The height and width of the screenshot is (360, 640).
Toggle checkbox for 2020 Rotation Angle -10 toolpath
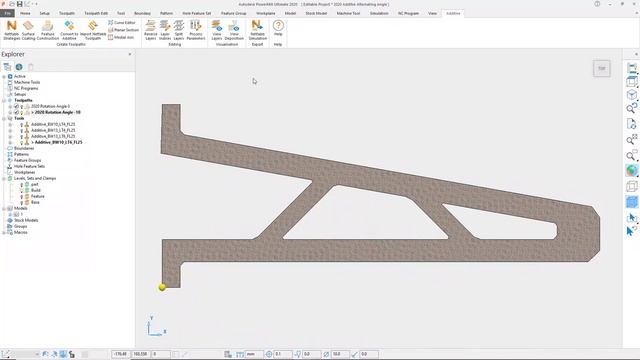point(16,112)
